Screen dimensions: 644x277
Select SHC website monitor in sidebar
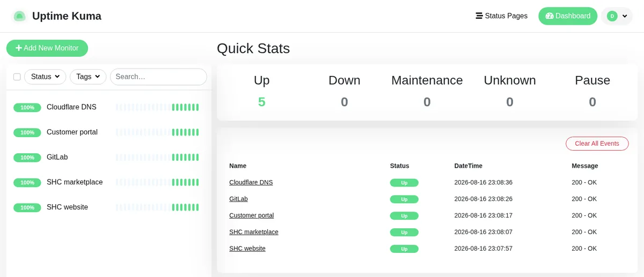[x=109, y=207]
